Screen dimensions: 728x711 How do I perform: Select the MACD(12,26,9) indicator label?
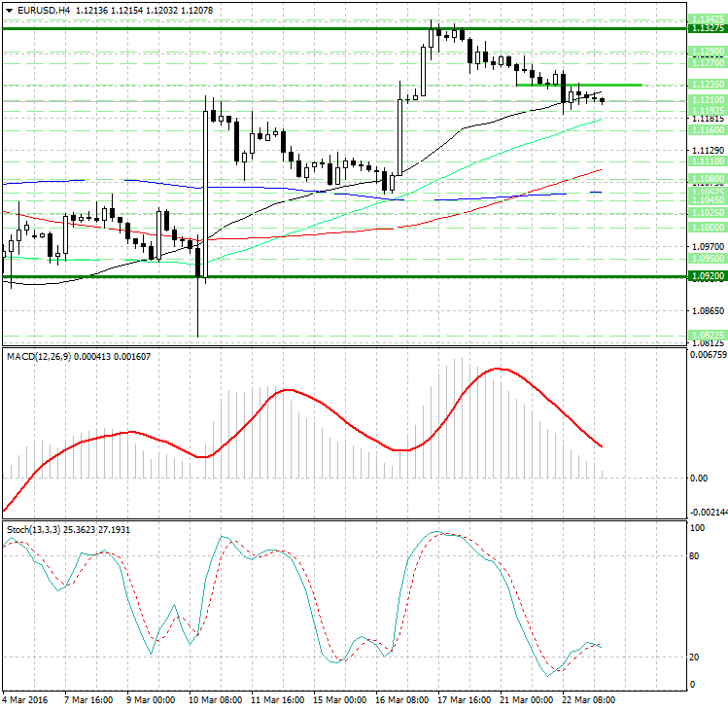click(x=39, y=356)
